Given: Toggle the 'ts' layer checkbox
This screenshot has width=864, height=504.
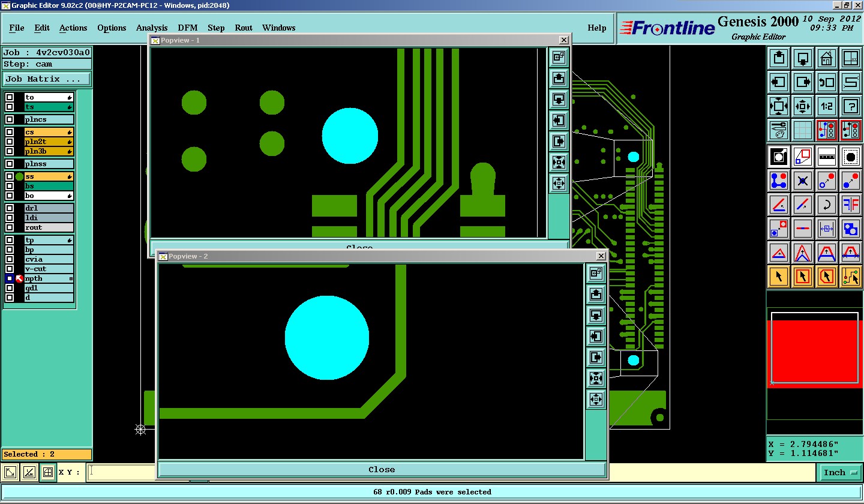Looking at the screenshot, I should tap(10, 107).
